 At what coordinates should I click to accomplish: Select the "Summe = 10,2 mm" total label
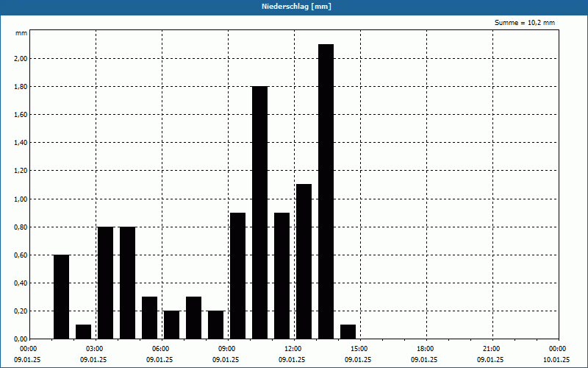click(x=525, y=23)
